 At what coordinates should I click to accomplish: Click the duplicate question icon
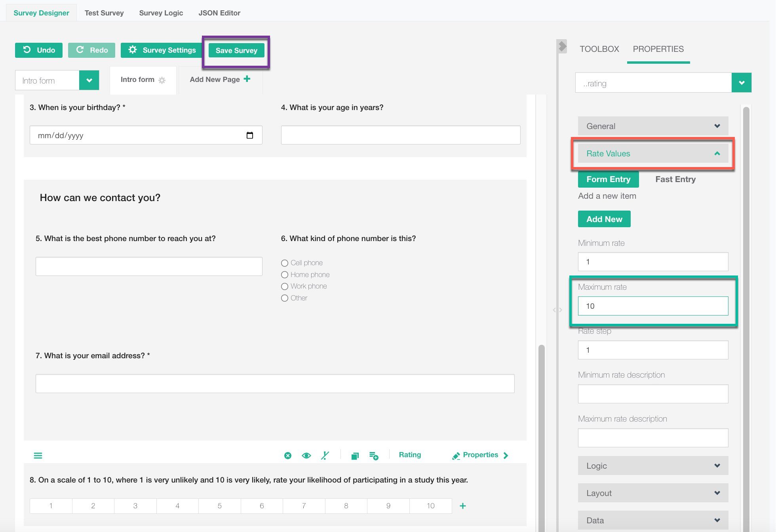pyautogui.click(x=355, y=456)
